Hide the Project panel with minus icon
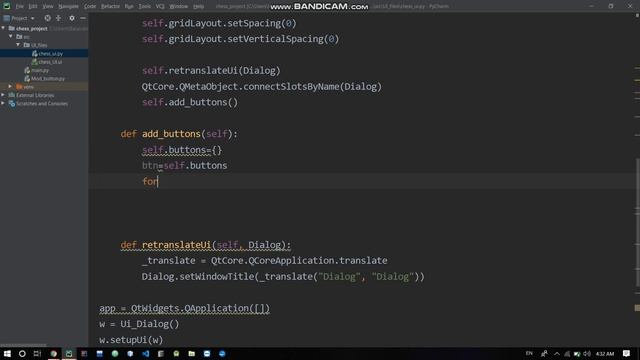 pos(83,18)
